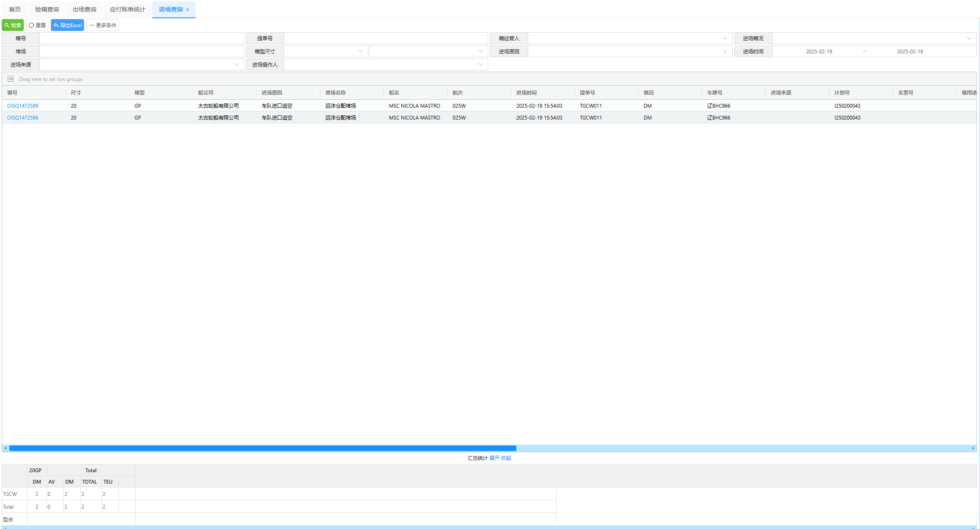Image resolution: width=980 pixels, height=529 pixels.
Task: Open 更多条件 more conditions button
Action: [103, 25]
